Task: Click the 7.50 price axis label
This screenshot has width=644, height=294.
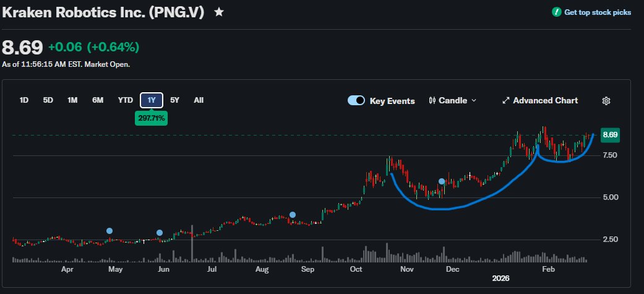Action: [x=610, y=155]
